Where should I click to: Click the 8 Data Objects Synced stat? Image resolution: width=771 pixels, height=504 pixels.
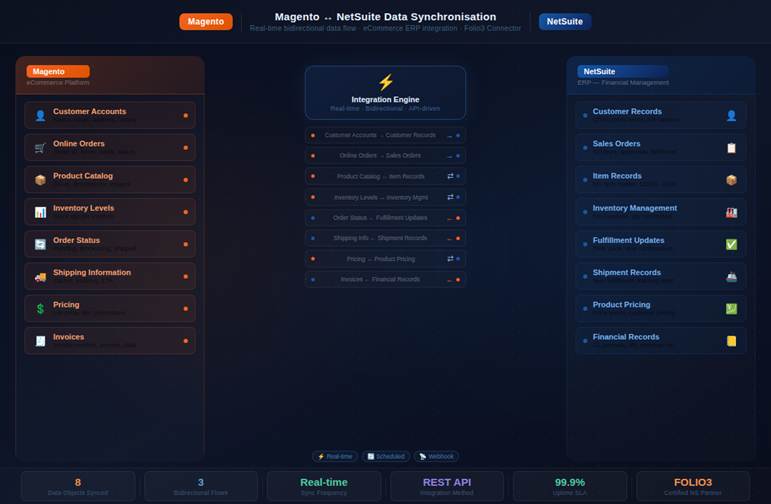tap(78, 486)
